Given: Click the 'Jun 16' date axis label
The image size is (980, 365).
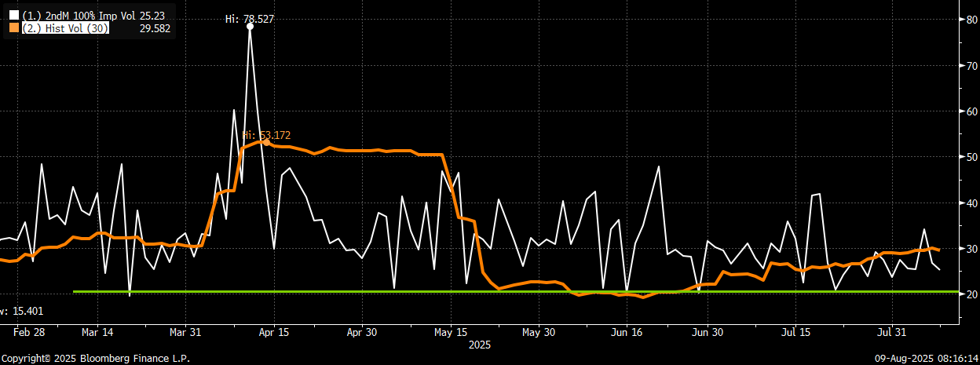Looking at the screenshot, I should [x=627, y=332].
